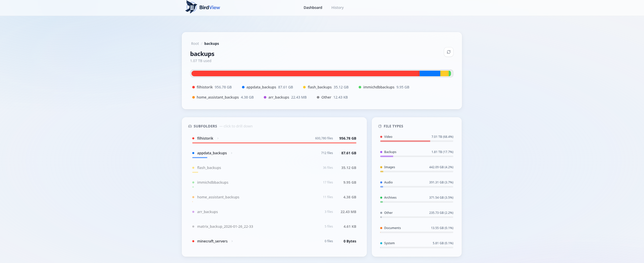Click the System file type label
644x263 pixels.
pos(389,243)
